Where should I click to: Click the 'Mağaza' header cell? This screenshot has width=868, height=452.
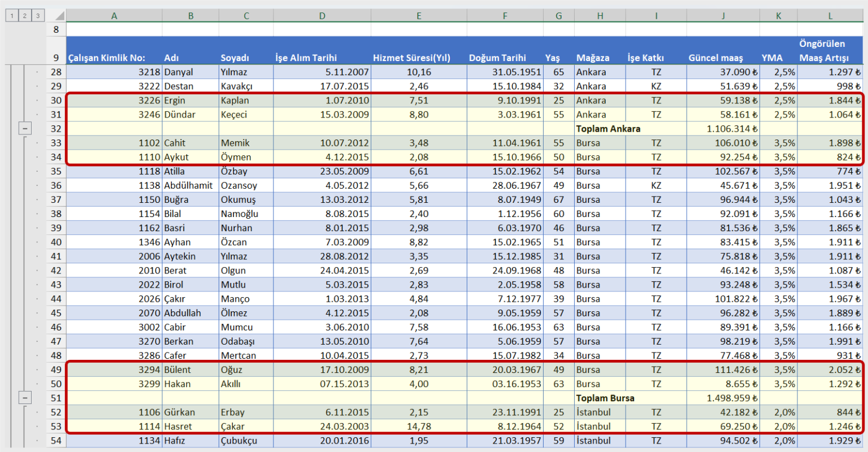pyautogui.click(x=600, y=51)
